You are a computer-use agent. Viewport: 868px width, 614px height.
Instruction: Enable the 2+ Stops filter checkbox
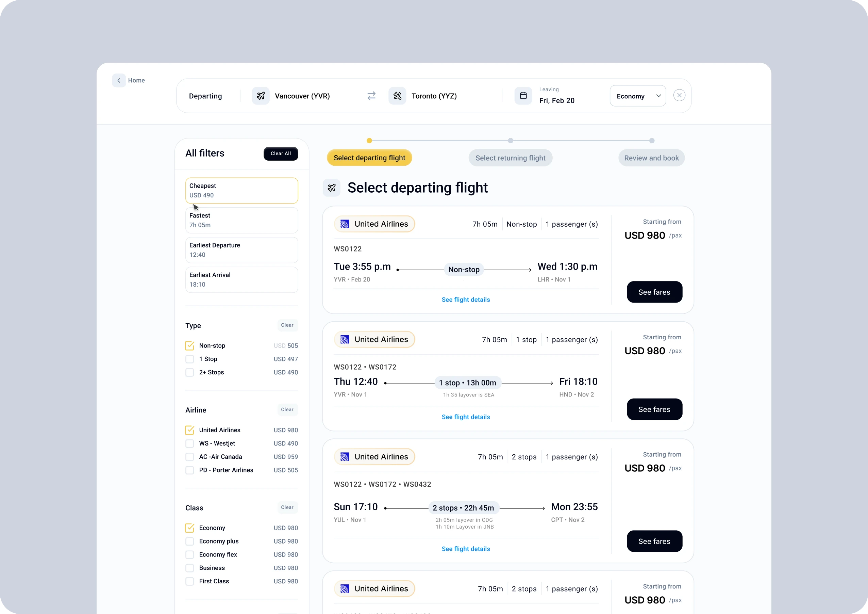190,372
